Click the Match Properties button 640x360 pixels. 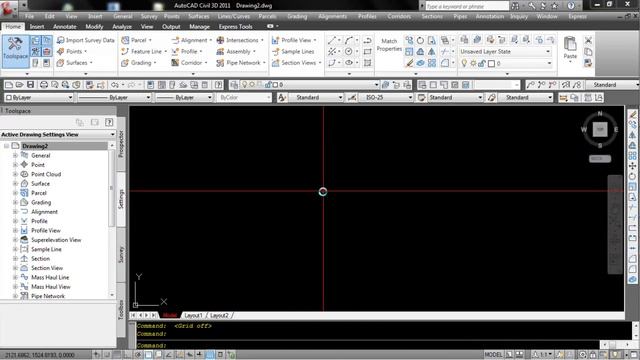coord(389,45)
